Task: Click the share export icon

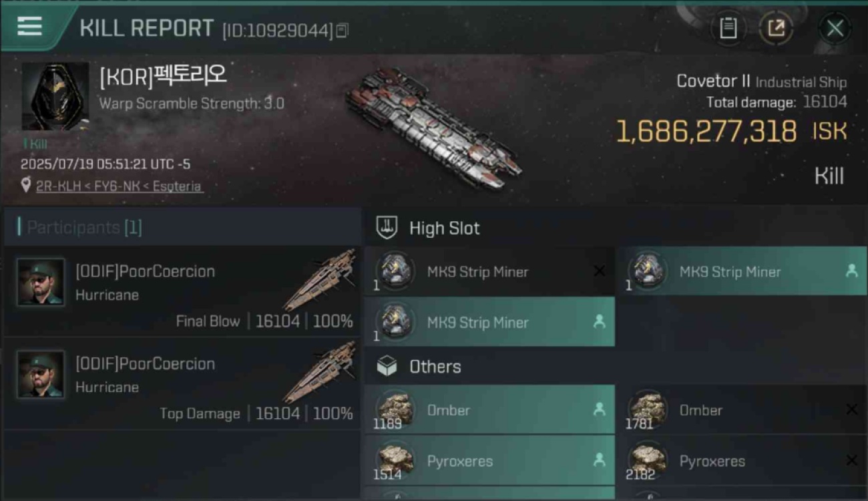Action: click(x=776, y=28)
